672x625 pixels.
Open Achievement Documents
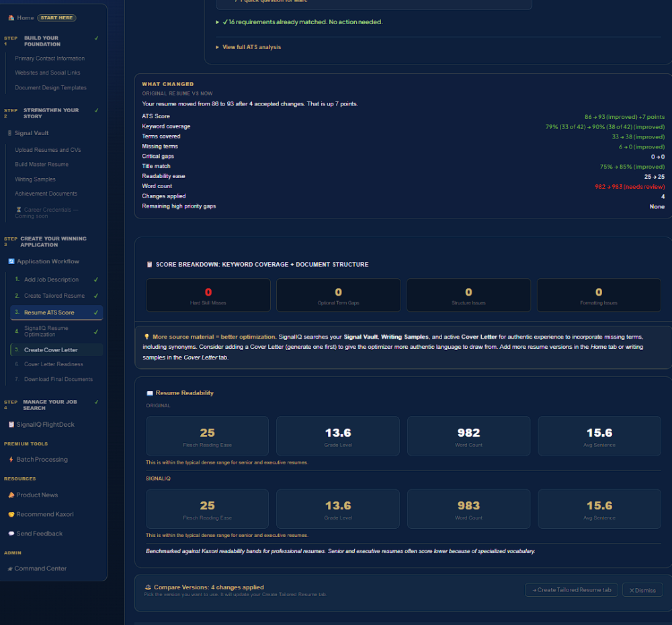coord(46,194)
